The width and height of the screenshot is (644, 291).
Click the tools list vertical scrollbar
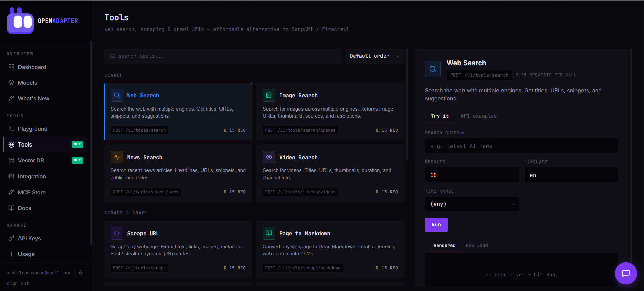click(407, 104)
